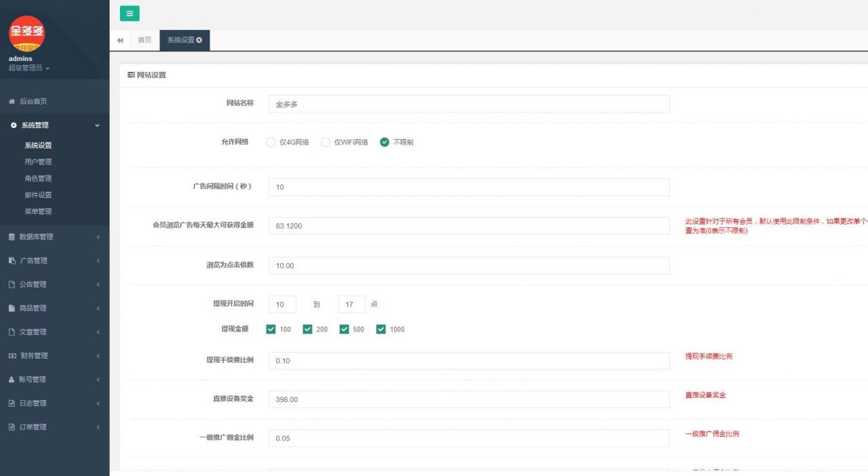Screen dimensions: 868x476
Task: Click the icon beside 订单管理
Action: 12,427
